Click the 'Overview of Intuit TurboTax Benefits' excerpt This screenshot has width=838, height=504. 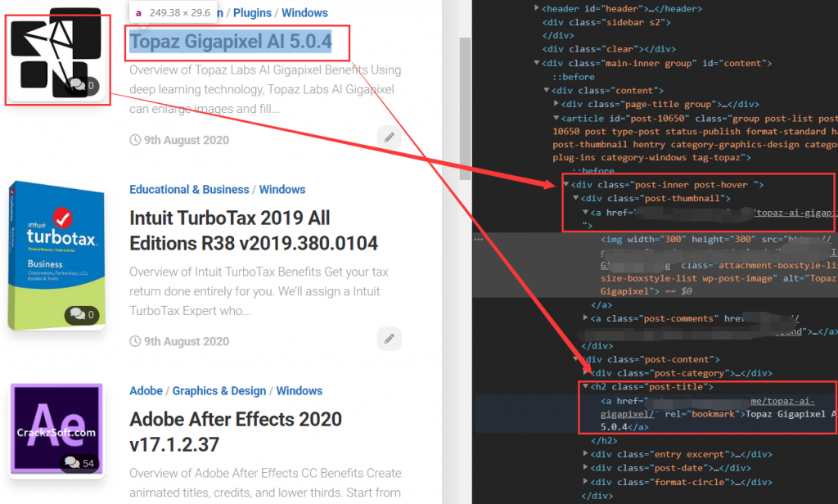[259, 291]
